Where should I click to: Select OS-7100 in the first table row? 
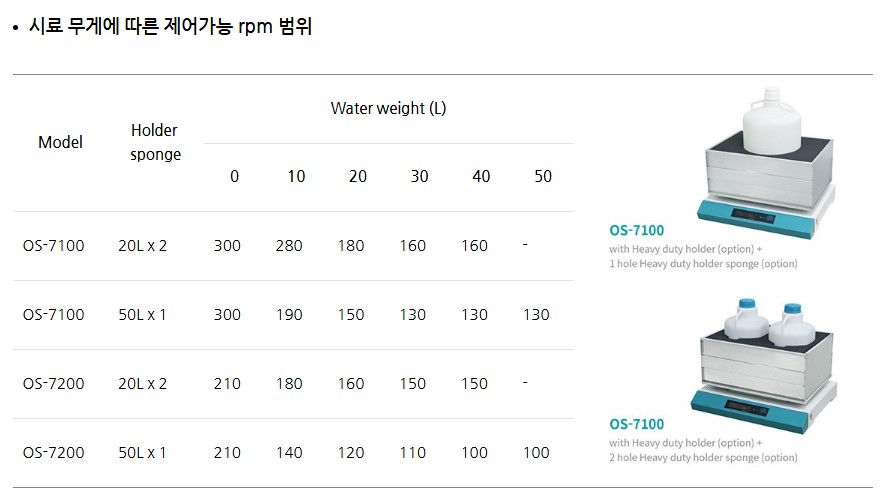click(x=54, y=245)
